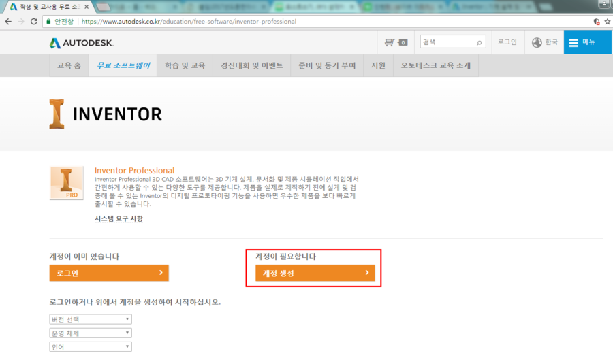Click the search magnifier icon
This screenshot has height=364, width=613.
(479, 42)
